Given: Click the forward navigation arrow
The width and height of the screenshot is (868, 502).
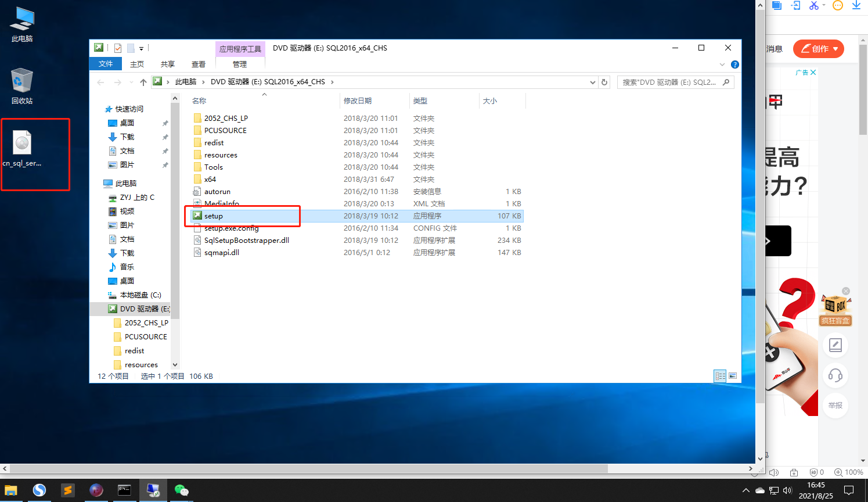Looking at the screenshot, I should click(118, 83).
